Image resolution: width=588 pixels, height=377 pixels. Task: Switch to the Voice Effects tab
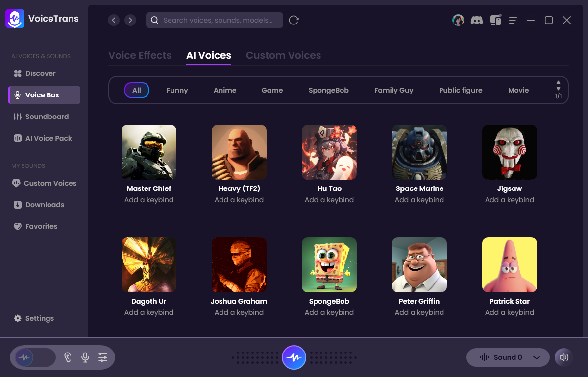(x=140, y=55)
